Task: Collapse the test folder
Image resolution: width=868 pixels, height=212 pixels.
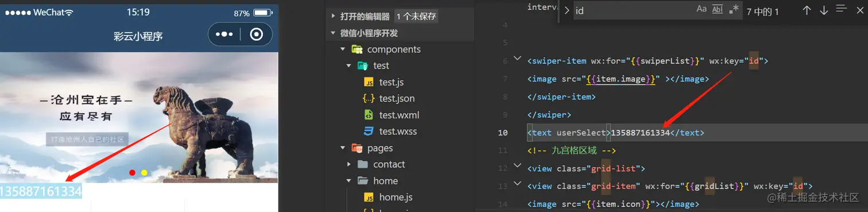Action: point(349,65)
